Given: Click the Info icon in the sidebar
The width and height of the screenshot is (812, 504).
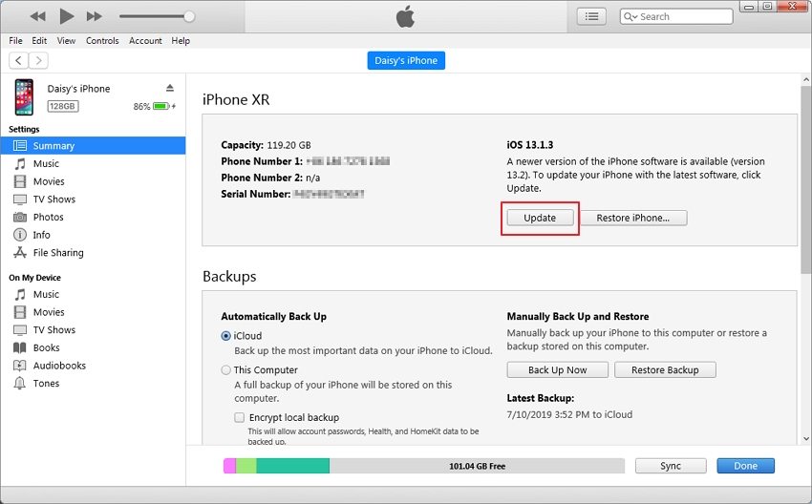Looking at the screenshot, I should coord(20,235).
